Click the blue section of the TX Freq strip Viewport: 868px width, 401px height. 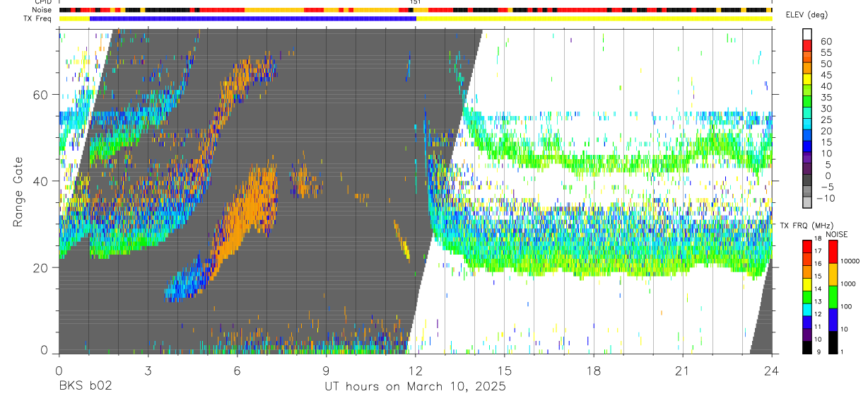pos(253,18)
